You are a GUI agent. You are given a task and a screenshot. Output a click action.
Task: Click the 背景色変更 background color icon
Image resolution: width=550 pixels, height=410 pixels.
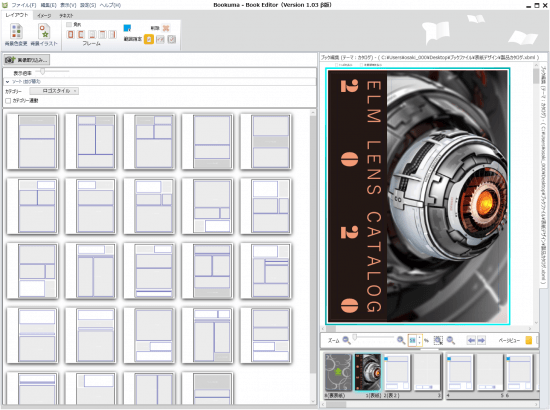[x=16, y=35]
